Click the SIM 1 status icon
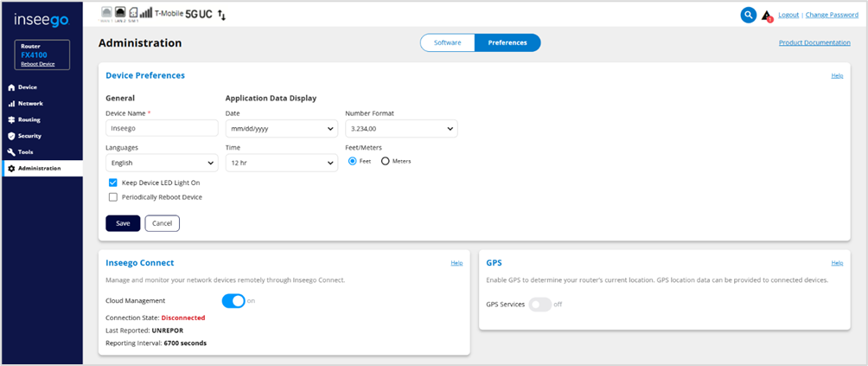This screenshot has width=868, height=366. coord(132,14)
